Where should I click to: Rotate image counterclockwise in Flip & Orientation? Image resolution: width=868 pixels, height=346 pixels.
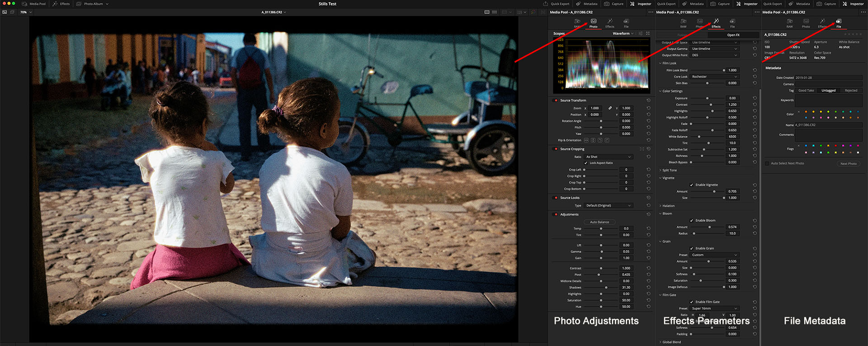(x=600, y=140)
